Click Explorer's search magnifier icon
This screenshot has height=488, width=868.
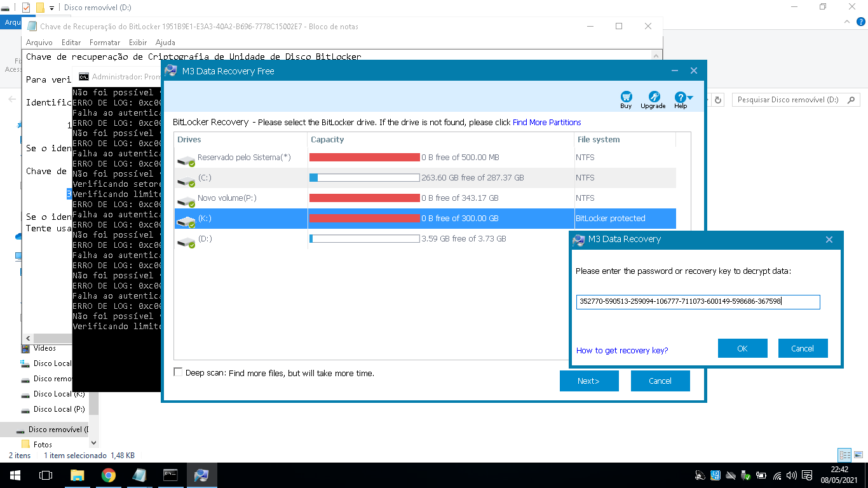coord(851,100)
